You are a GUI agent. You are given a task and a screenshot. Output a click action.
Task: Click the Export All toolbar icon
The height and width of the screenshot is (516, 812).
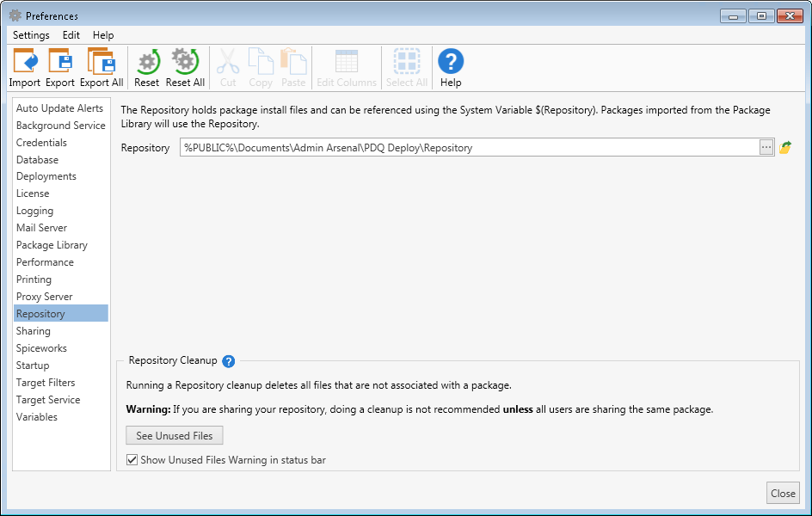(101, 68)
